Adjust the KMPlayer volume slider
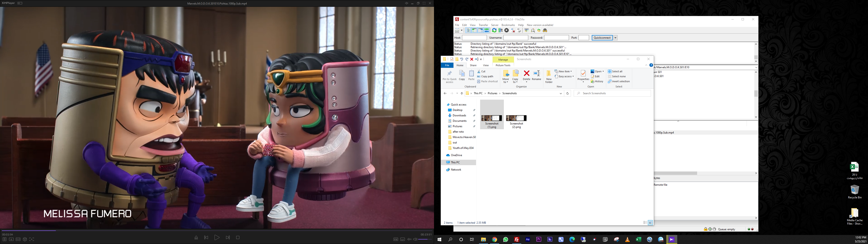The width and height of the screenshot is (868, 244). click(425, 239)
